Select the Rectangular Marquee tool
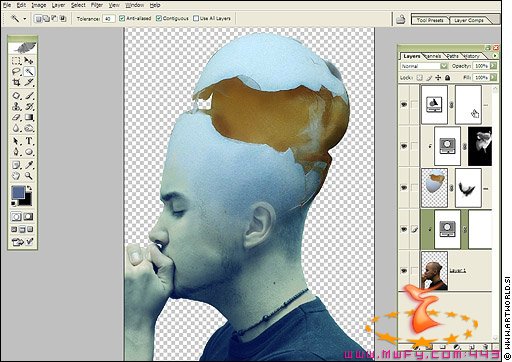Viewport: 512px width, 362px height. (x=16, y=61)
